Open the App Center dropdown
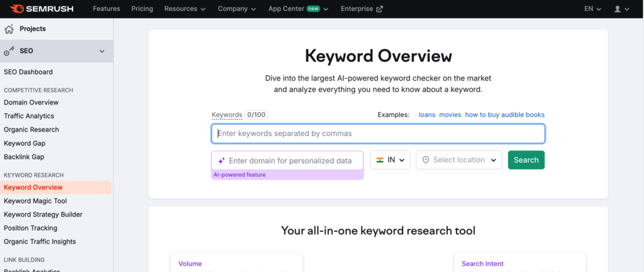 coord(299,9)
